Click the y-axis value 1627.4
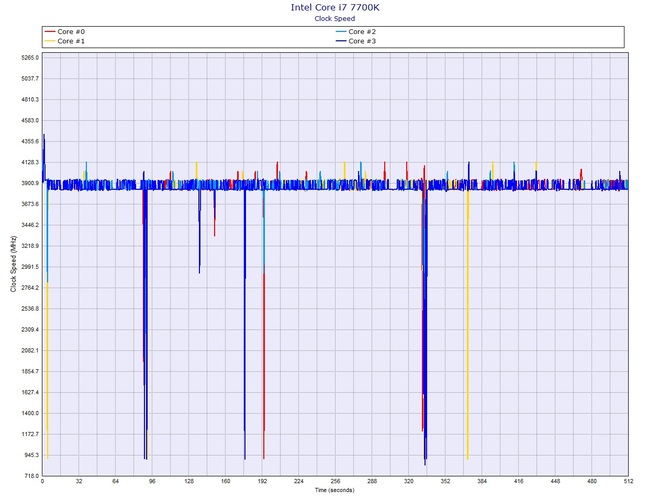This screenshot has height=502, width=670. [30, 393]
